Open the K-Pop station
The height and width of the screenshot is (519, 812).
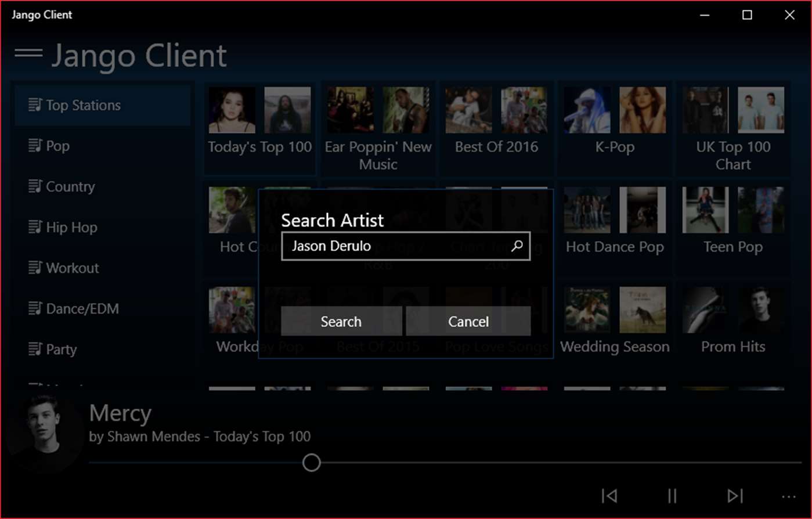pos(615,128)
